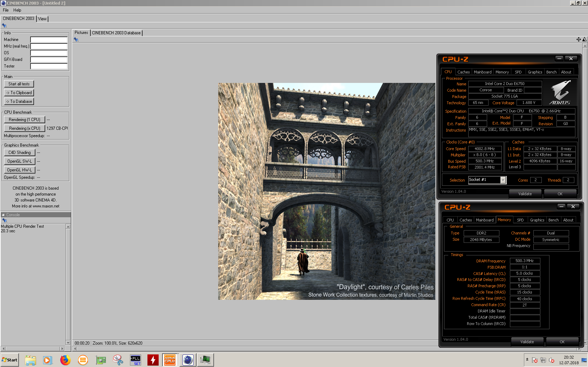Switch to CINEBENCH taskbar item
Image resolution: width=588 pixels, height=367 pixels.
pyautogui.click(x=188, y=360)
